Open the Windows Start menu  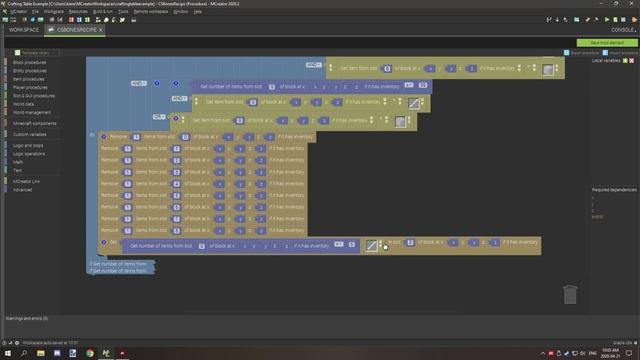click(7, 353)
